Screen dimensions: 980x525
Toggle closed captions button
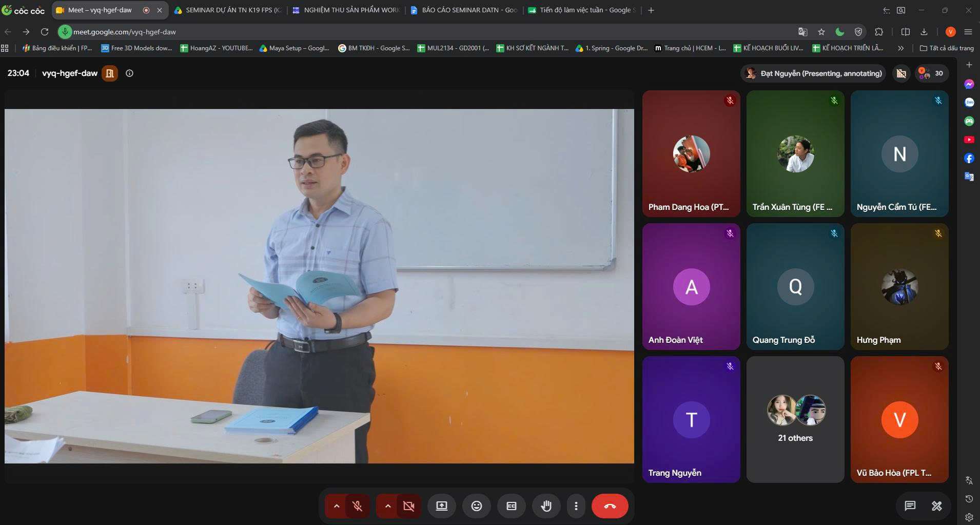coord(512,506)
